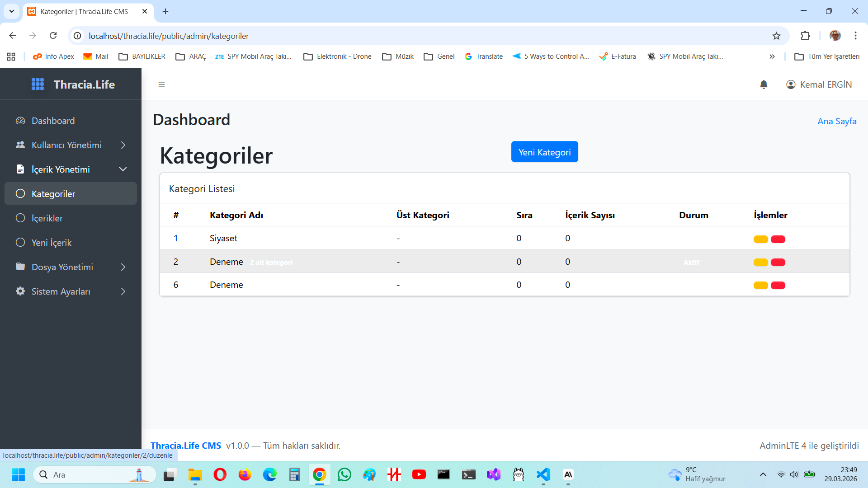Open the Müzik bookmark folder
The width and height of the screenshot is (868, 488).
pyautogui.click(x=398, y=56)
